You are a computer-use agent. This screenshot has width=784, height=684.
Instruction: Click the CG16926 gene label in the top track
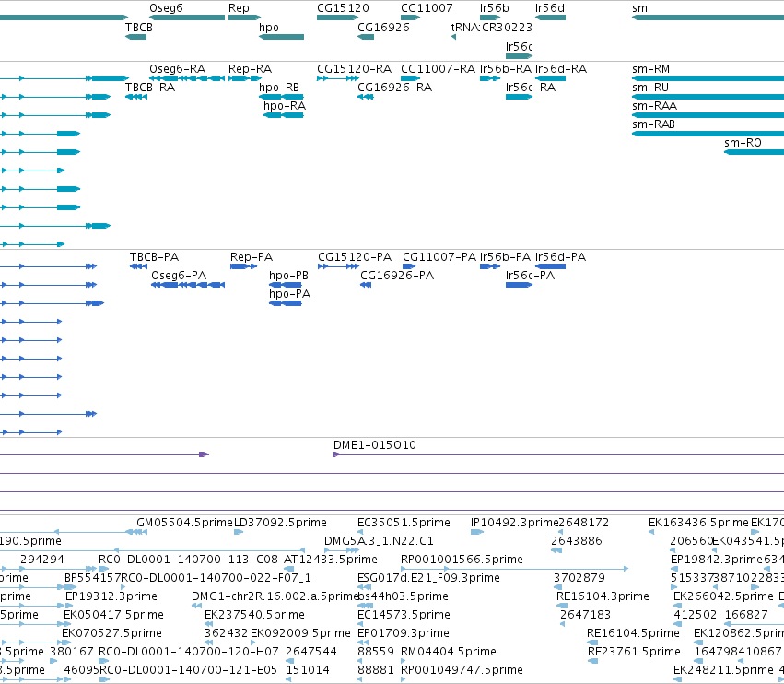[x=383, y=27]
